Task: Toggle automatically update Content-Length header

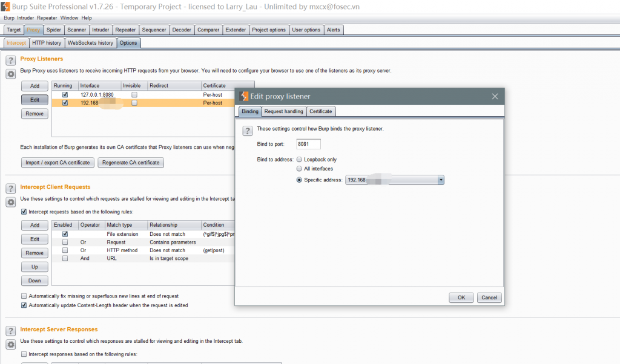Action: point(24,305)
